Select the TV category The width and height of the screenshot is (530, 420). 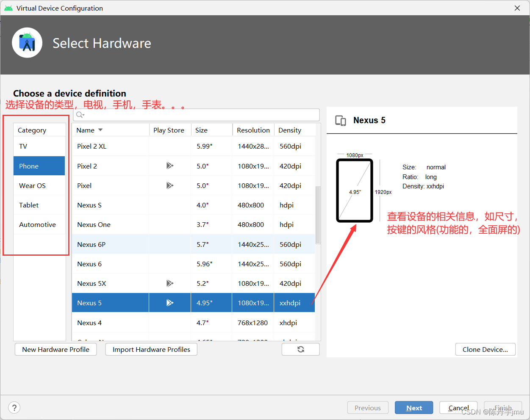[x=39, y=146]
